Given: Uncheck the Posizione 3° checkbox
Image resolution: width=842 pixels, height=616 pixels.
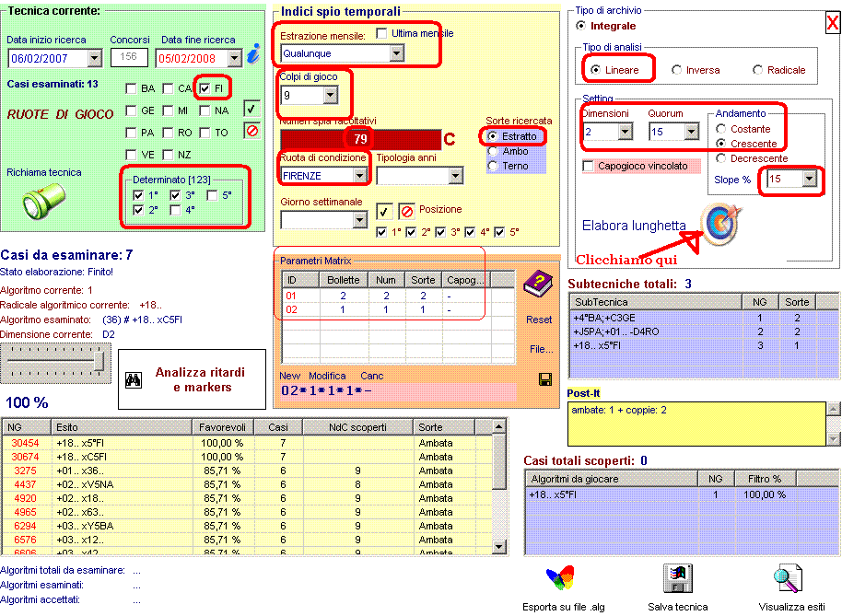Looking at the screenshot, I should pos(440,232).
